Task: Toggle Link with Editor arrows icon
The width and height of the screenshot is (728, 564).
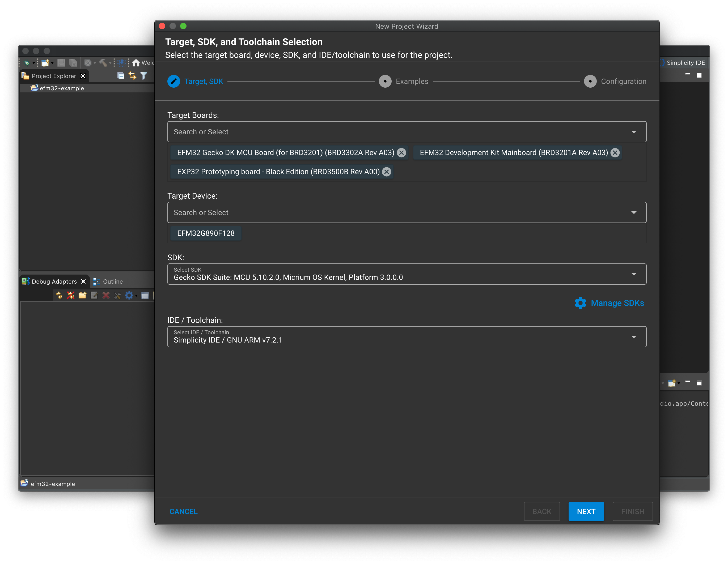Action: [x=132, y=76]
